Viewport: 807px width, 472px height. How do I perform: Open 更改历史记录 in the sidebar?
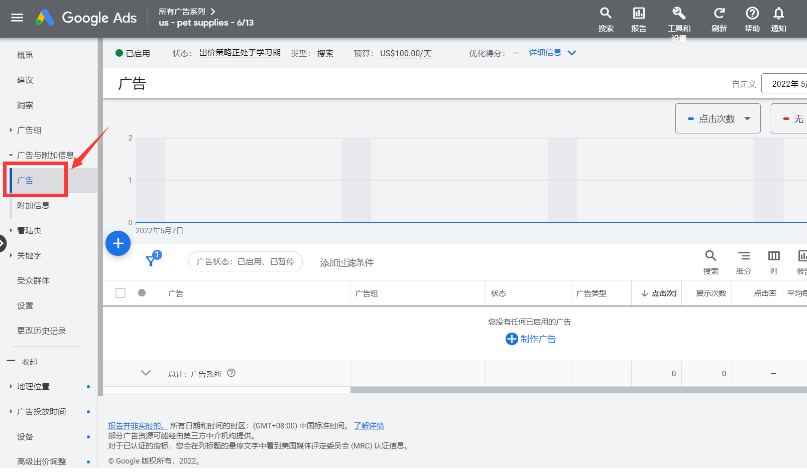[41, 330]
